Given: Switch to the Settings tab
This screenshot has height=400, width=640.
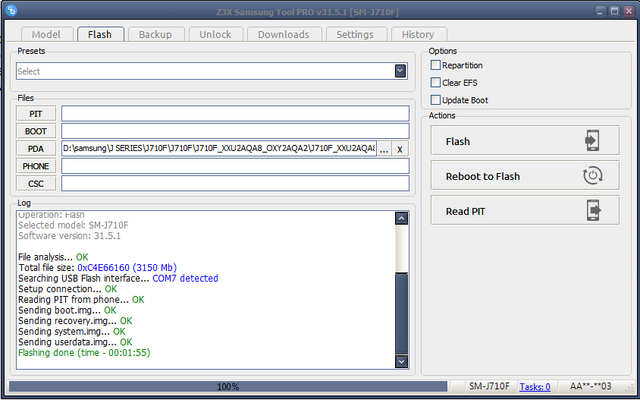Looking at the screenshot, I should 355,35.
